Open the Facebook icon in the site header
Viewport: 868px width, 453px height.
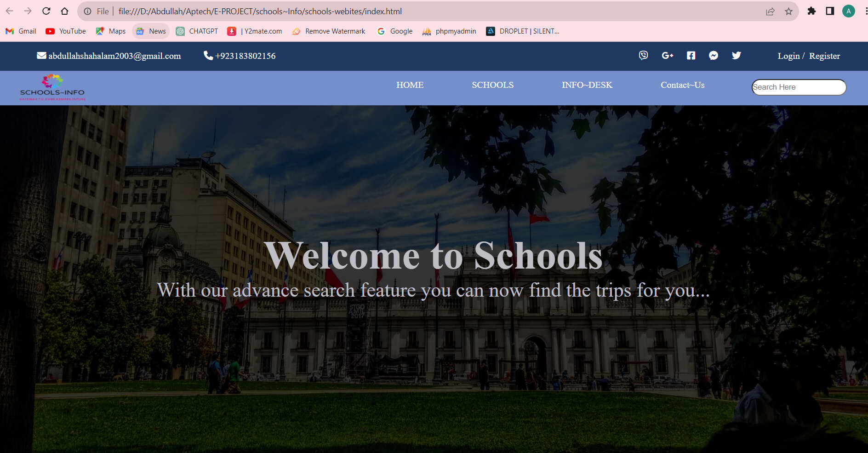(x=691, y=56)
